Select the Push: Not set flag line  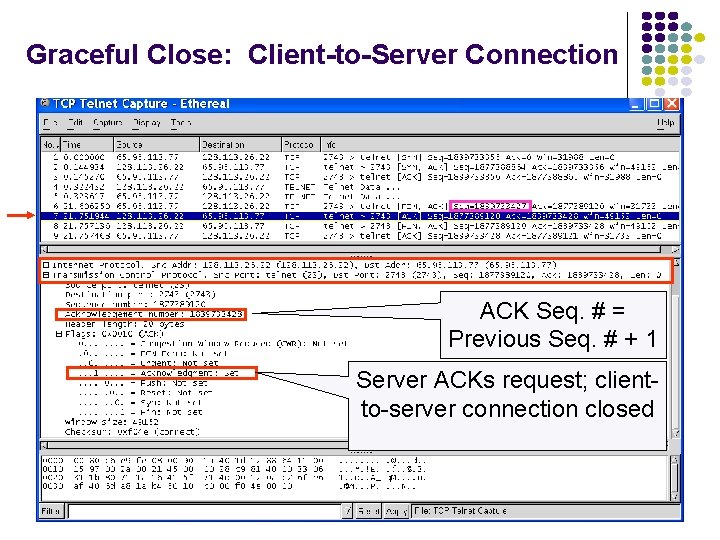(143, 383)
